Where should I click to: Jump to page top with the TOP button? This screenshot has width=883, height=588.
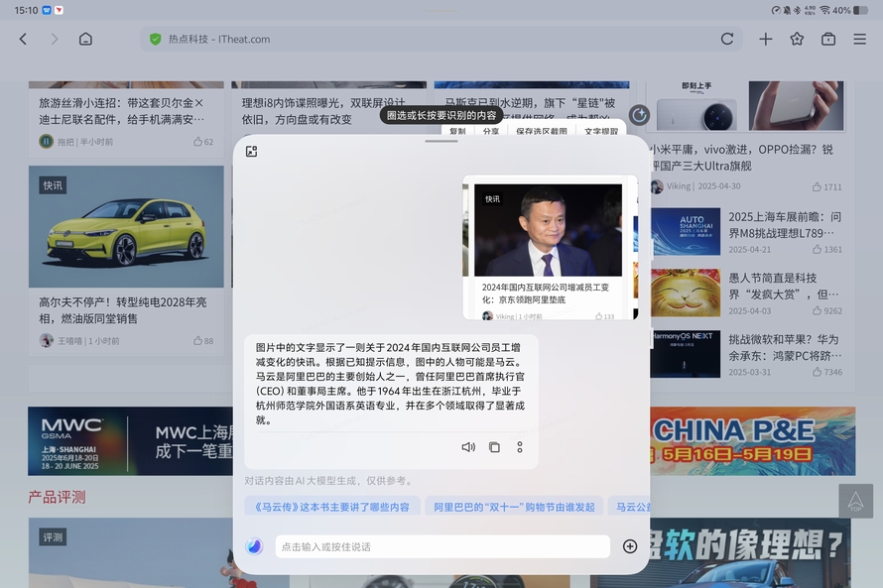855,501
